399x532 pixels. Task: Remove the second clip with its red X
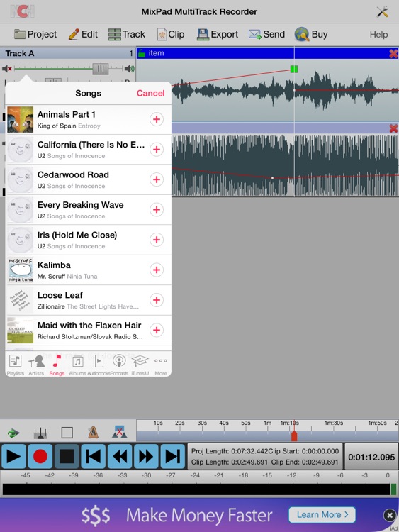(393, 128)
